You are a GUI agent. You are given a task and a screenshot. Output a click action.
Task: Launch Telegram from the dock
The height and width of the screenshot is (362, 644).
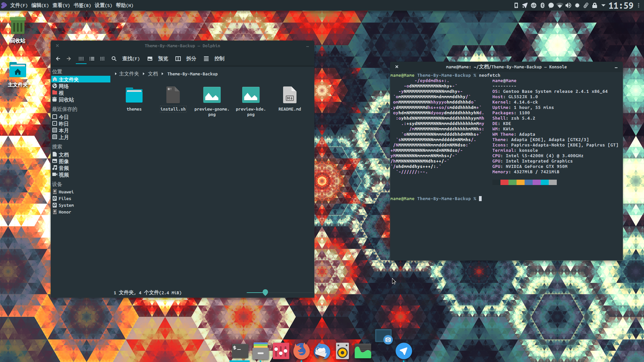pyautogui.click(x=404, y=351)
